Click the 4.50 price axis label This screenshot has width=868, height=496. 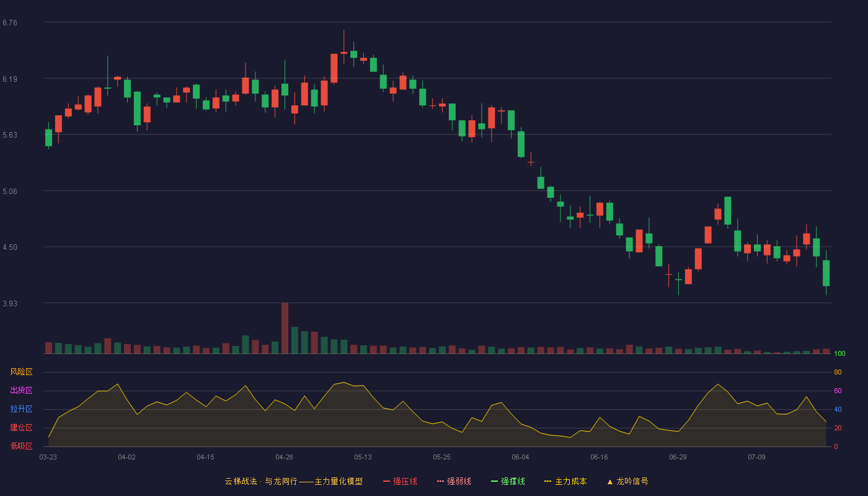click(x=10, y=247)
